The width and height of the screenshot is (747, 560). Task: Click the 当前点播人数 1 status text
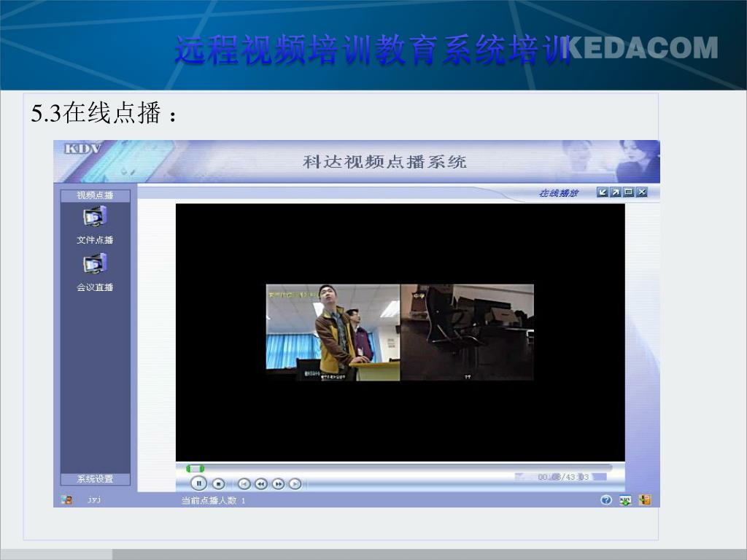[213, 500]
